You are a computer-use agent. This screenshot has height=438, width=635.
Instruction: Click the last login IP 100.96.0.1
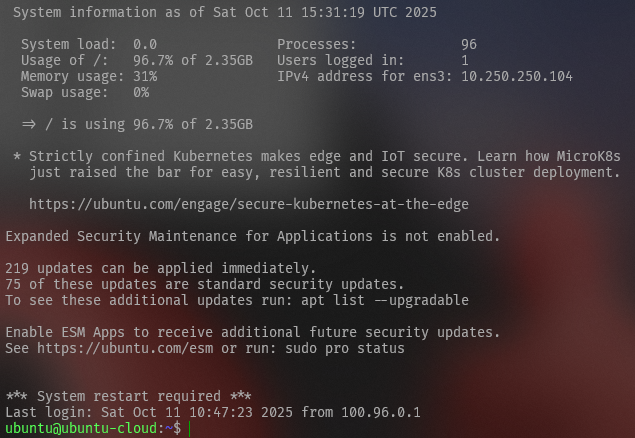click(381, 412)
